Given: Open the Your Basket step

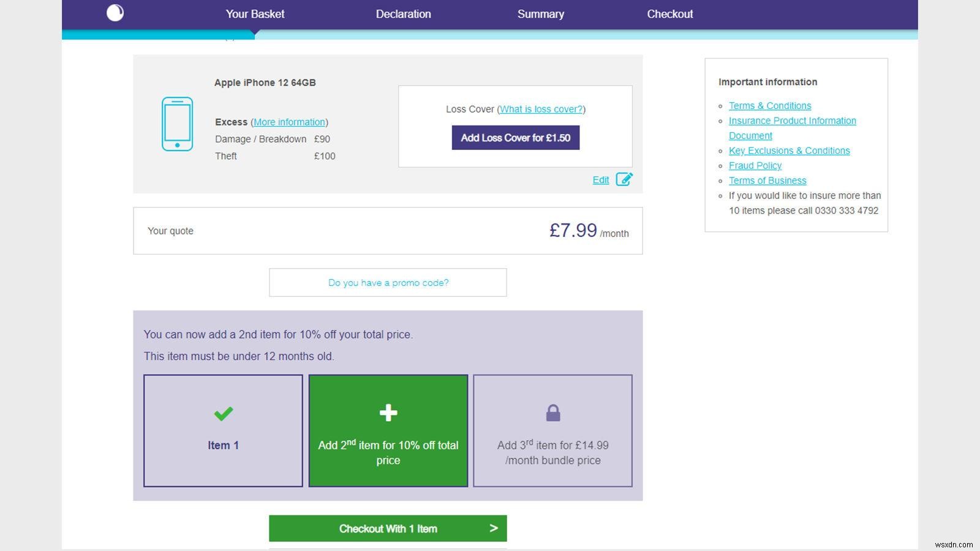Looking at the screenshot, I should (x=255, y=14).
